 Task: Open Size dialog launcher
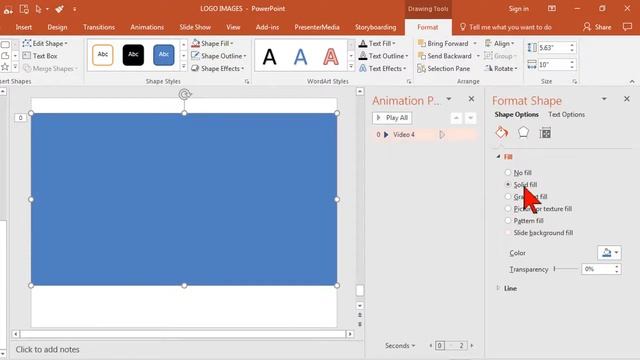(575, 82)
